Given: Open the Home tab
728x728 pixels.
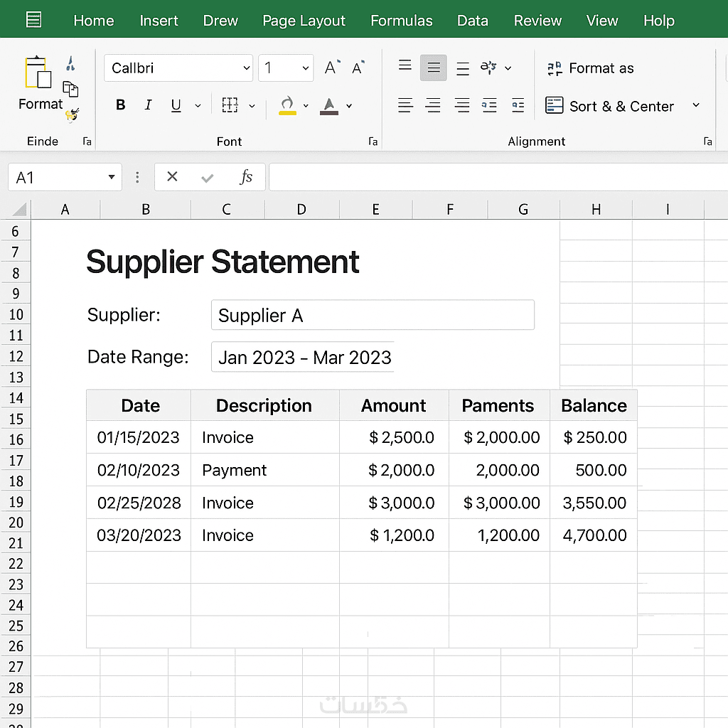Looking at the screenshot, I should [94, 21].
